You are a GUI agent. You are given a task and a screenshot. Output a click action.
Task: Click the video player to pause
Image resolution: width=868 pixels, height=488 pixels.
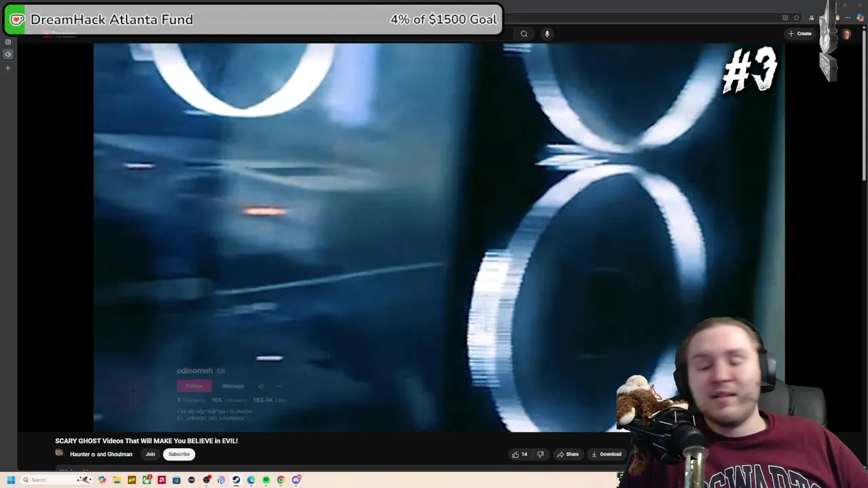(x=439, y=237)
